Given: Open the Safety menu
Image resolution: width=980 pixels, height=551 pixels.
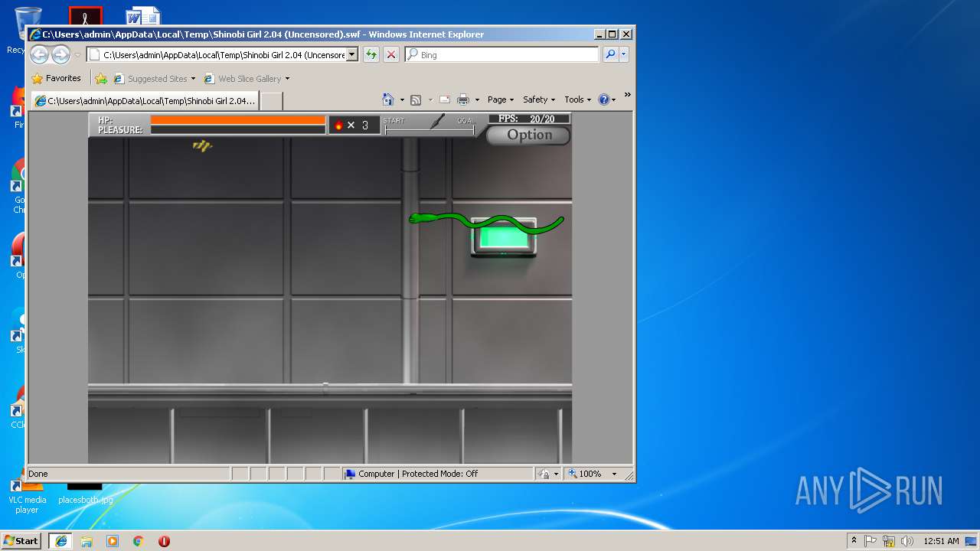Looking at the screenshot, I should point(539,99).
